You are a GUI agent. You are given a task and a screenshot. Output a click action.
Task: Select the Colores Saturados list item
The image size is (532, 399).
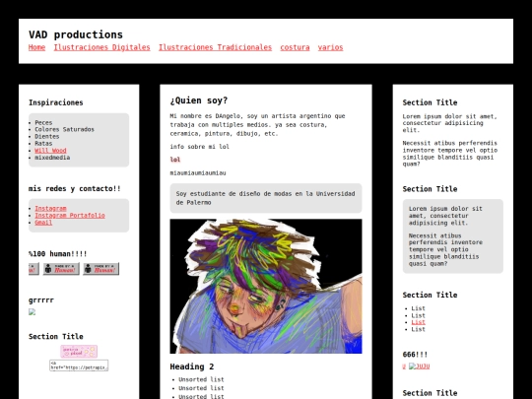64,129
